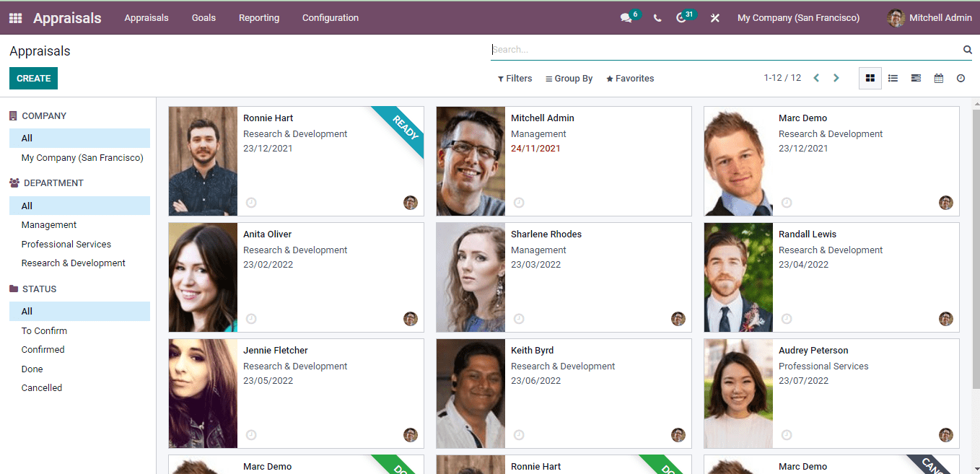Click the Appraisals app title in the top bar
Screen dimensions: 980x474
tap(67, 18)
